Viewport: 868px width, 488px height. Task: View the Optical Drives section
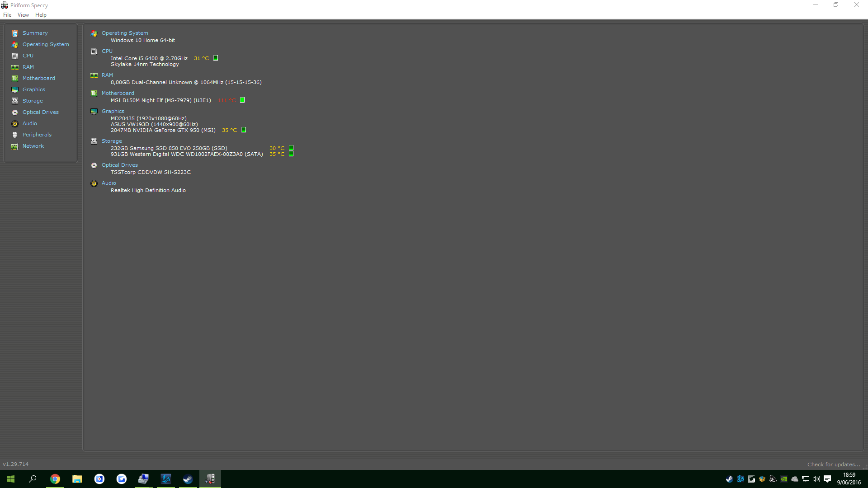(15, 112)
